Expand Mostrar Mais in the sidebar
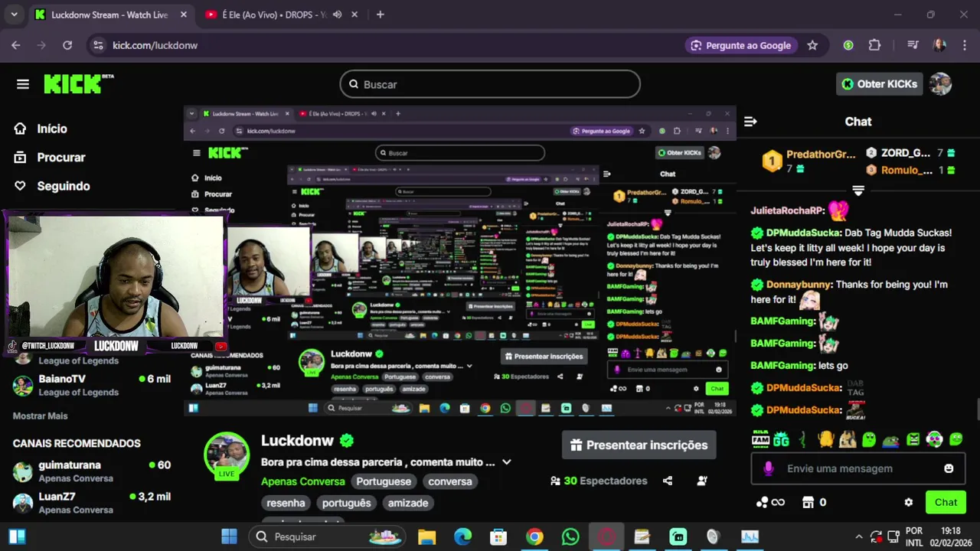The width and height of the screenshot is (980, 551). pos(40,416)
